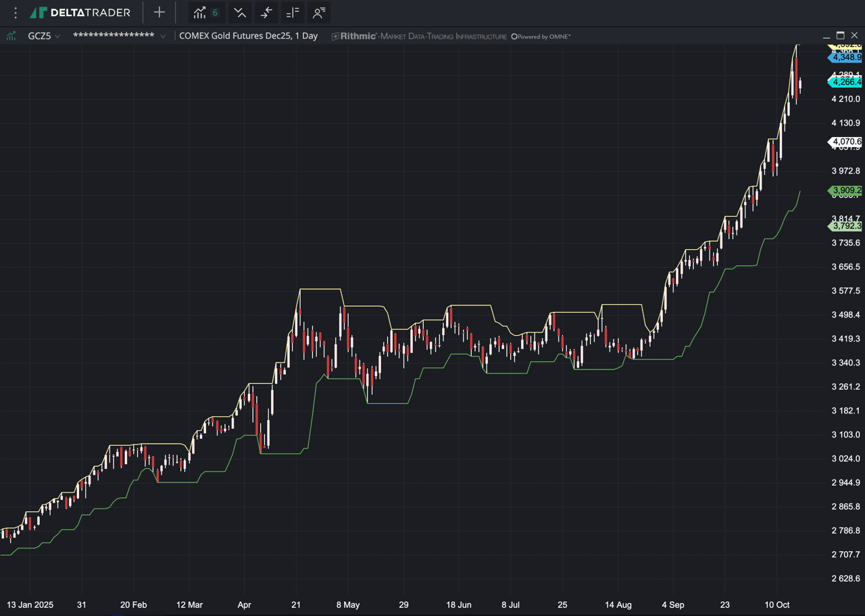The image size is (865, 616).
Task: Open the three-dot main menu
Action: pos(16,13)
